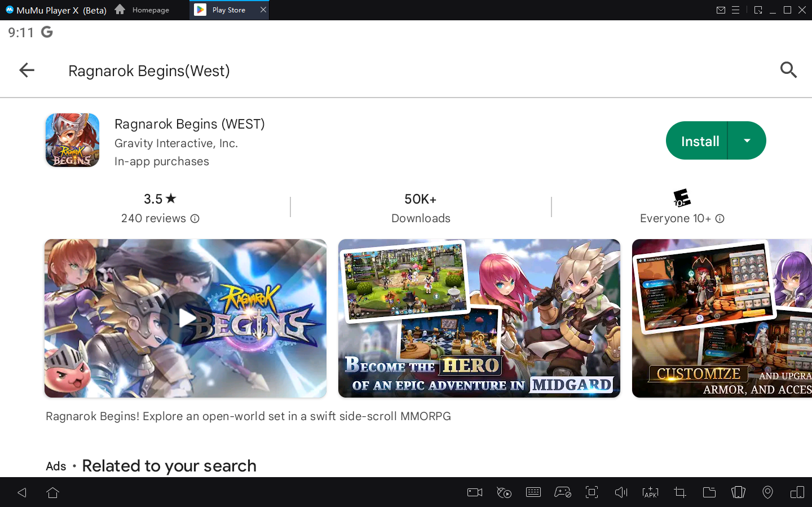Start screen recording with camera icon
The height and width of the screenshot is (507, 812).
[475, 492]
